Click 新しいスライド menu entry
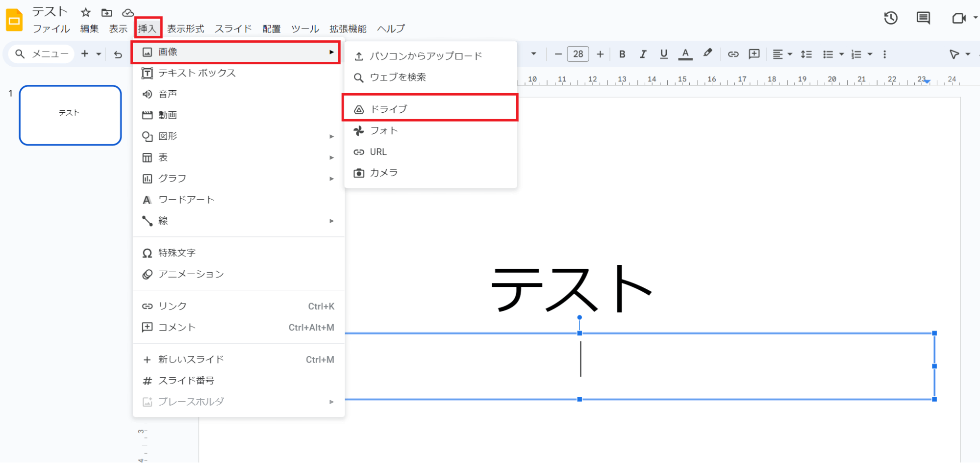Viewport: 980px width, 463px height. coord(191,360)
